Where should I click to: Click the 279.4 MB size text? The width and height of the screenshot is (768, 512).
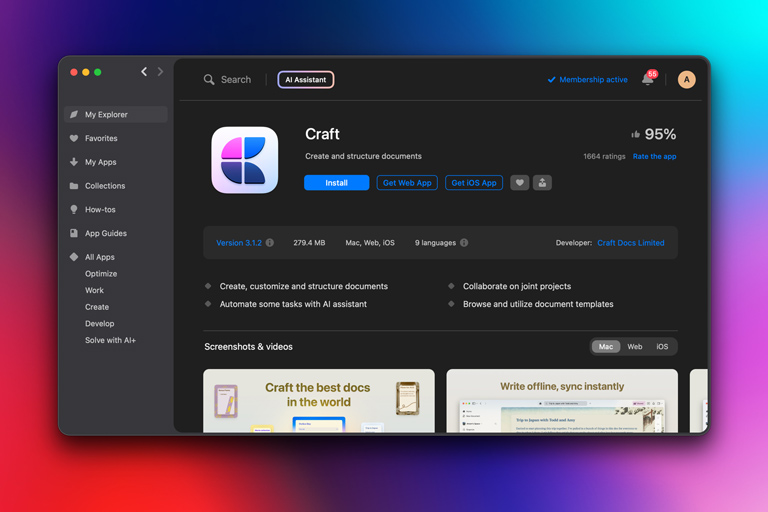pyautogui.click(x=309, y=243)
